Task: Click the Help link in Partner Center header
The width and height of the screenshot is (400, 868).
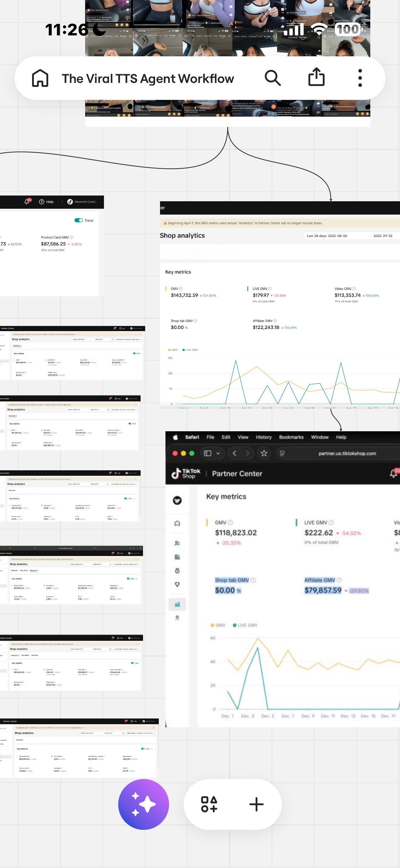Action: [x=47, y=202]
